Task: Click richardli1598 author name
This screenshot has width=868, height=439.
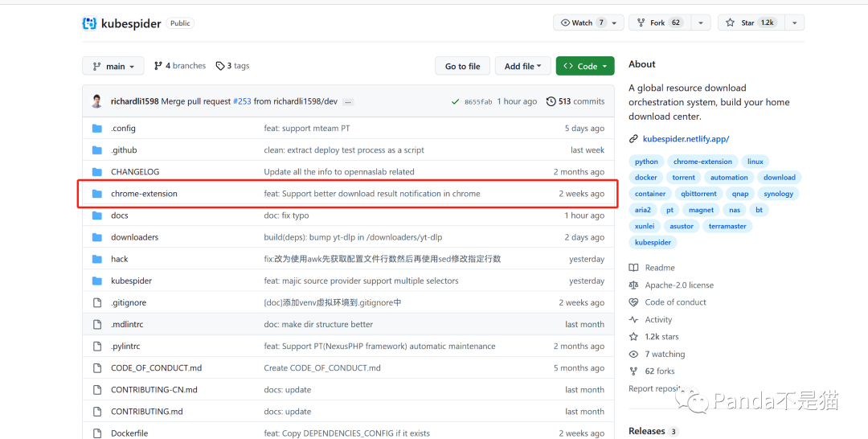Action: (134, 101)
